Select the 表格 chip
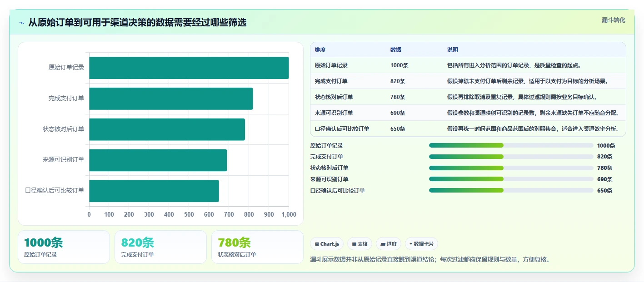The height and width of the screenshot is (282, 644). (359, 244)
